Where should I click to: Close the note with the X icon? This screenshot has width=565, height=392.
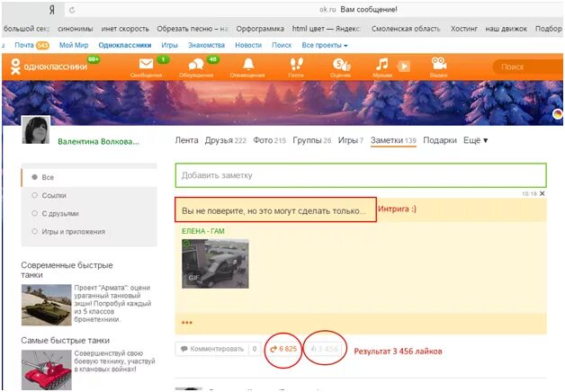pos(542,193)
